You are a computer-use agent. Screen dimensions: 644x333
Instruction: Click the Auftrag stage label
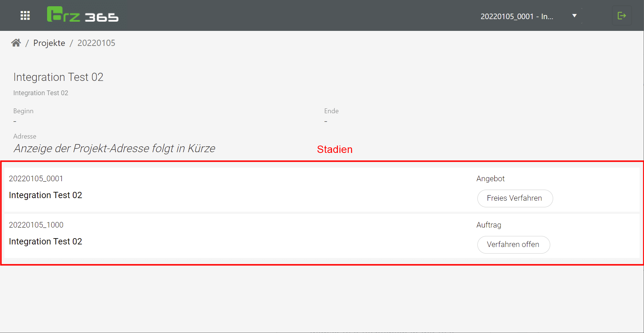(x=488, y=225)
